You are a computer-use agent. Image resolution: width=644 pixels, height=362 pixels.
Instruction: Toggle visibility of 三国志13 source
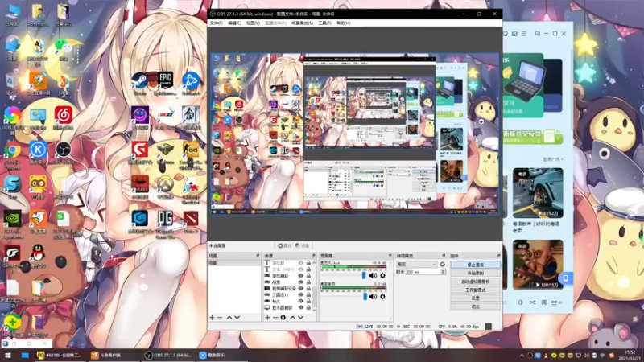[x=300, y=294]
